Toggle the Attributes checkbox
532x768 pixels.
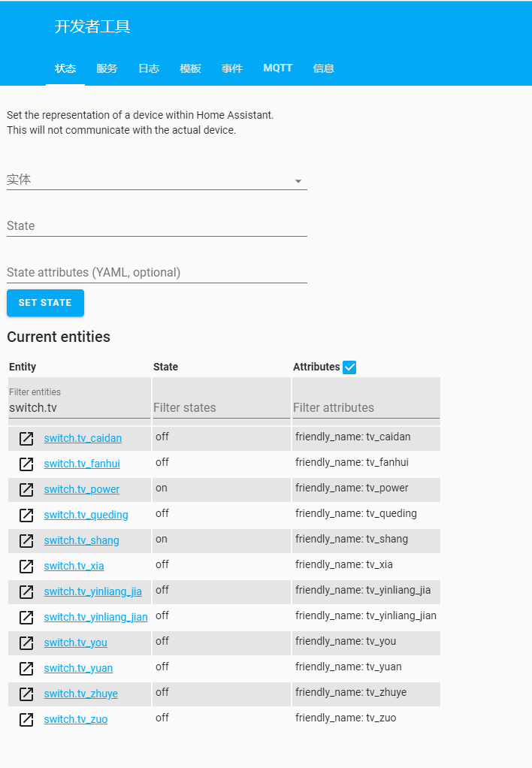click(x=349, y=367)
